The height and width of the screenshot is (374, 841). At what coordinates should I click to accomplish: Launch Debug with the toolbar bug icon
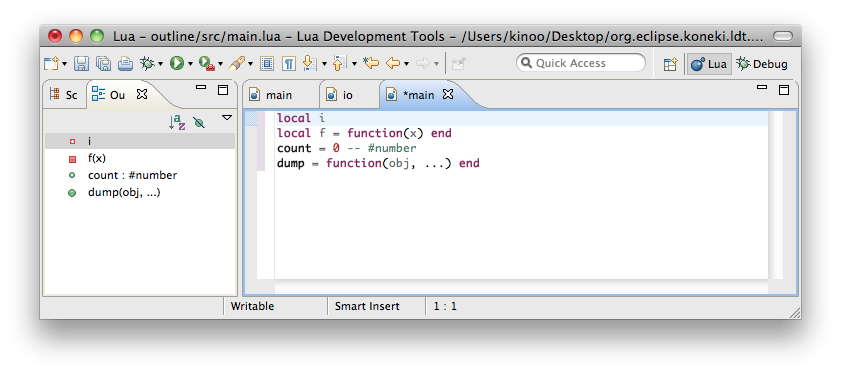(147, 63)
